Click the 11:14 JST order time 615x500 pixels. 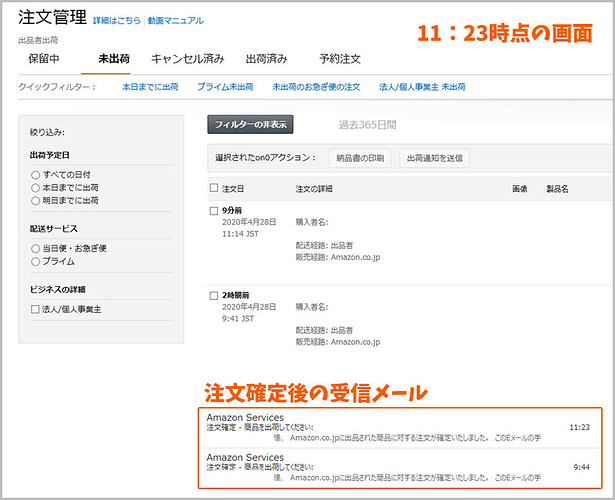click(240, 234)
